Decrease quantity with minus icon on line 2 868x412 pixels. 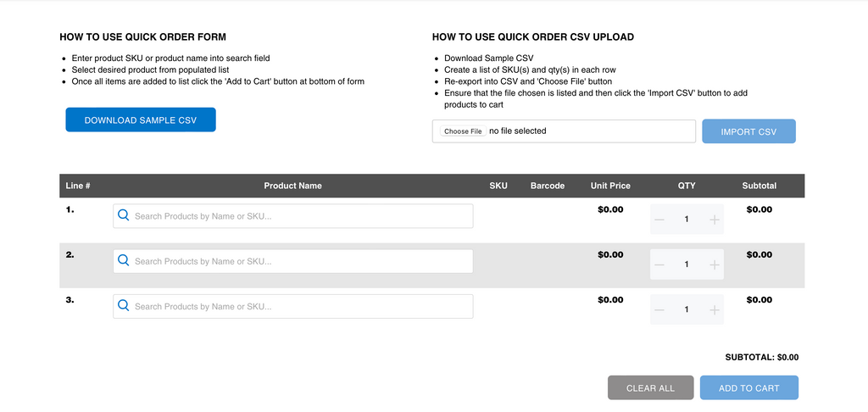pos(659,264)
